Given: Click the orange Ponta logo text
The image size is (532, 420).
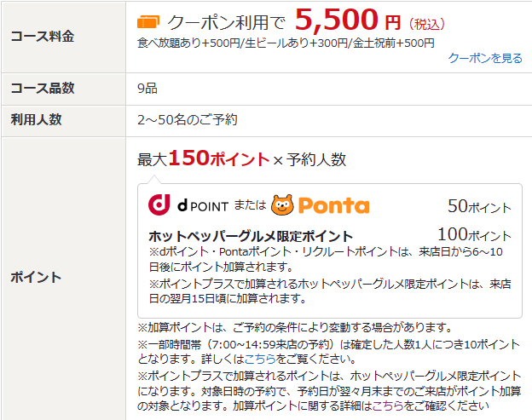Looking at the screenshot, I should [334, 205].
